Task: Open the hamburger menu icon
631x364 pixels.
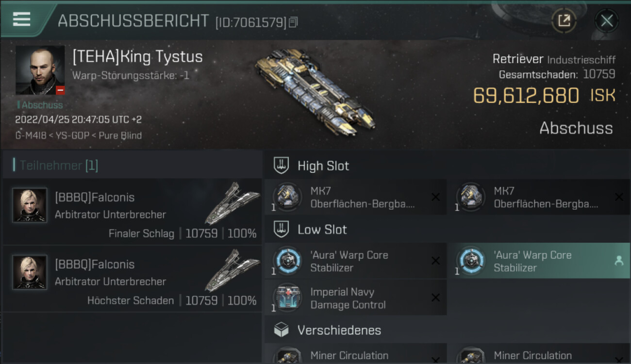Action: coord(21,19)
